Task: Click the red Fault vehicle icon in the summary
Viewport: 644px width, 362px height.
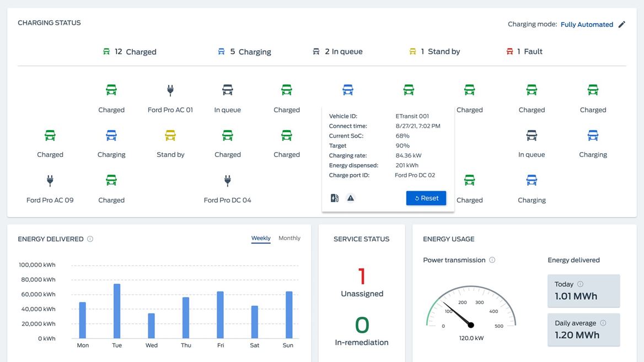Action: click(508, 51)
